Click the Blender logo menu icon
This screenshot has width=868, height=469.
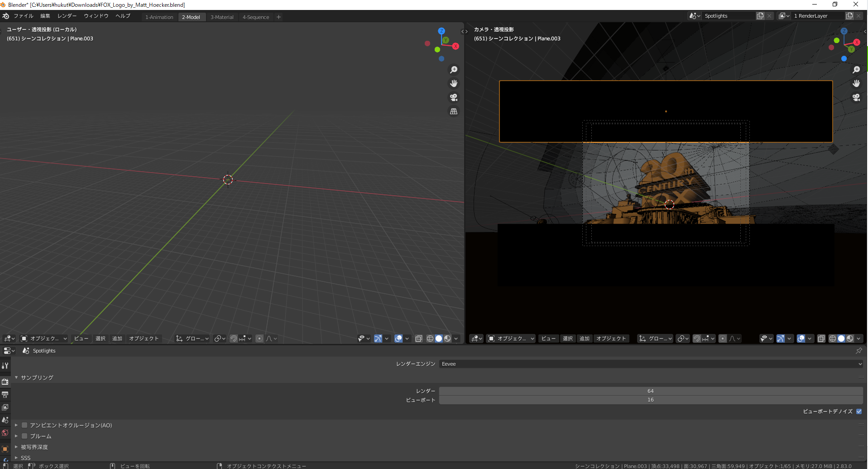point(6,16)
